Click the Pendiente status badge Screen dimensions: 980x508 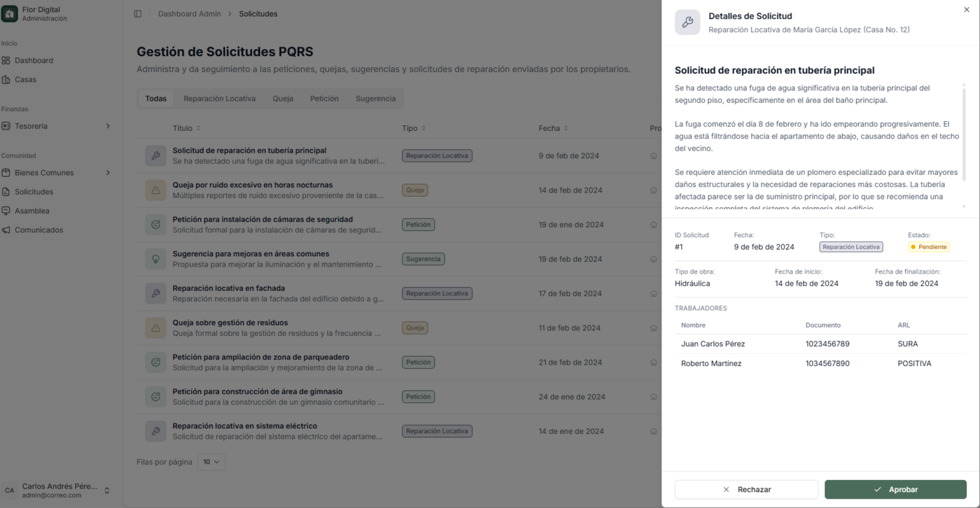click(x=928, y=247)
